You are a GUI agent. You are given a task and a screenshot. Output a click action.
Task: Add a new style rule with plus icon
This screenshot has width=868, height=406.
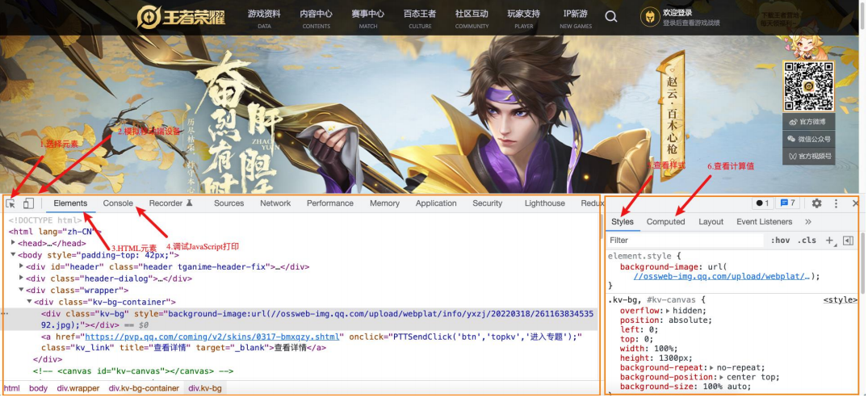(x=829, y=240)
